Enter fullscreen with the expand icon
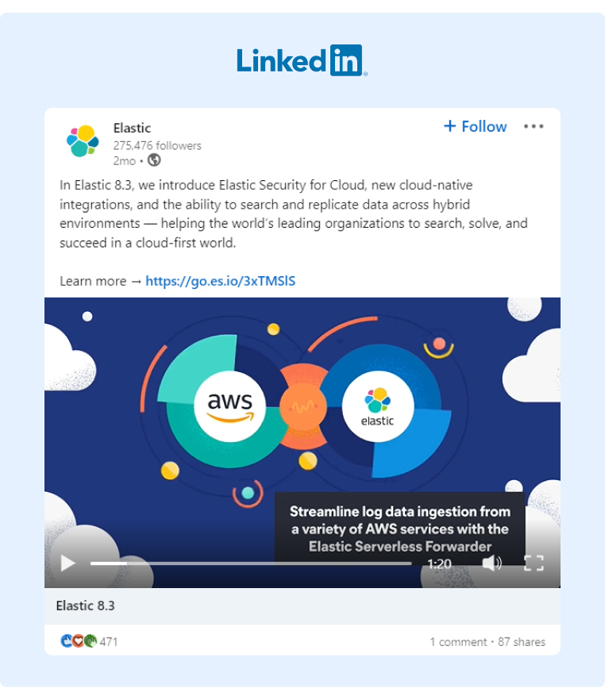The image size is (605, 700). (534, 563)
